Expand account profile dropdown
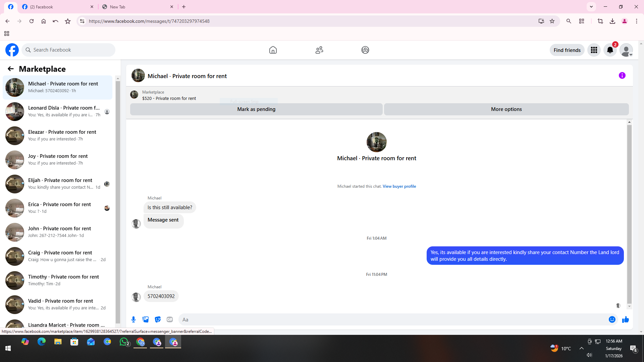 coord(626,50)
